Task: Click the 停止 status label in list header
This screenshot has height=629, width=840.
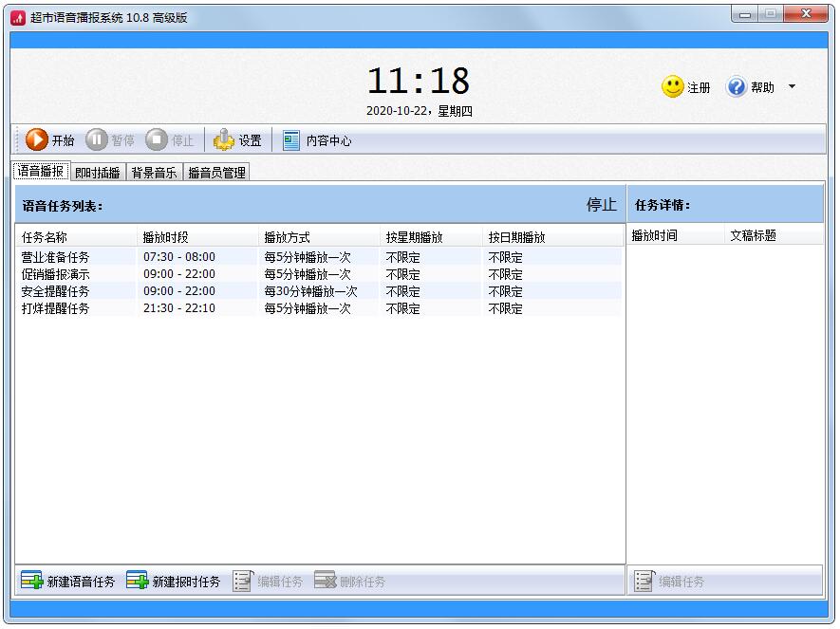Action: (601, 205)
